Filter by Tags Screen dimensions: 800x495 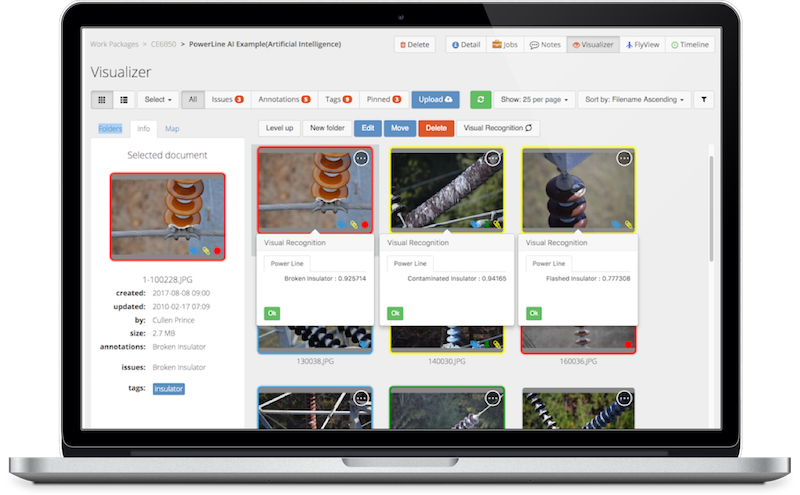pos(339,100)
